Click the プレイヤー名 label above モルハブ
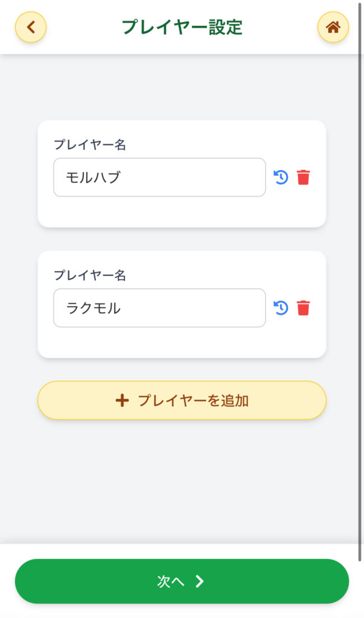This screenshot has height=618, width=364. coord(90,145)
